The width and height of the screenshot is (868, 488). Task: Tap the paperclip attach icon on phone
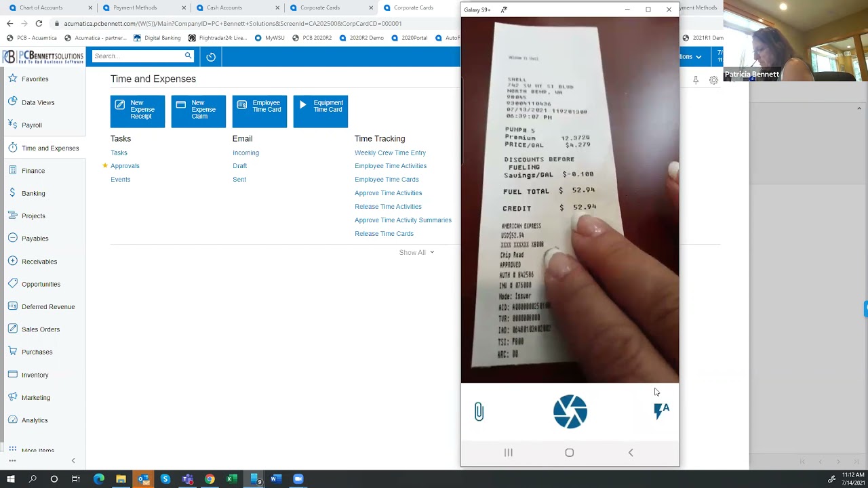tap(479, 411)
